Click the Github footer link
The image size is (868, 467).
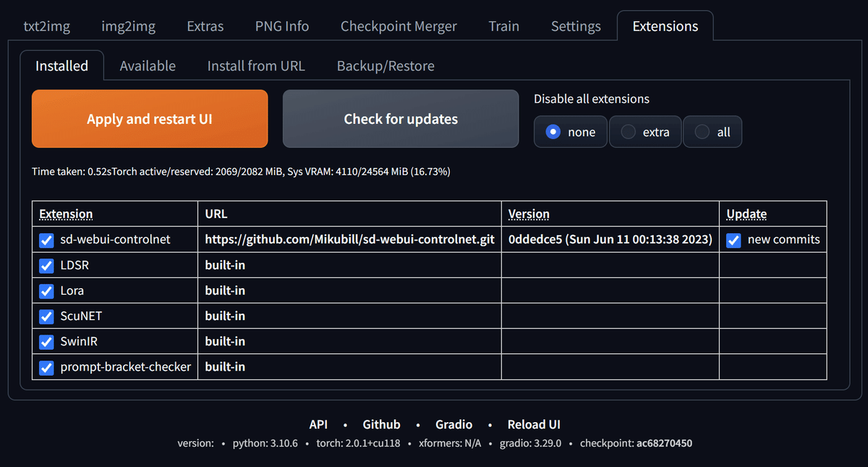click(x=381, y=424)
